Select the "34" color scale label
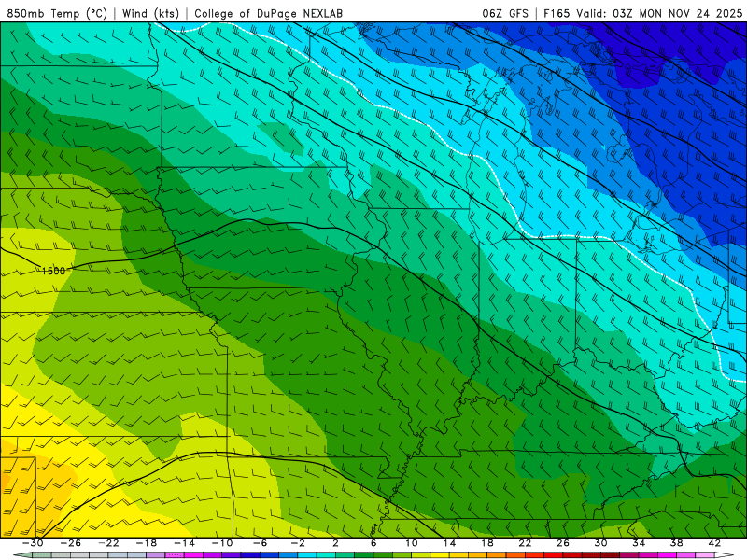The image size is (747, 560). [x=639, y=543]
